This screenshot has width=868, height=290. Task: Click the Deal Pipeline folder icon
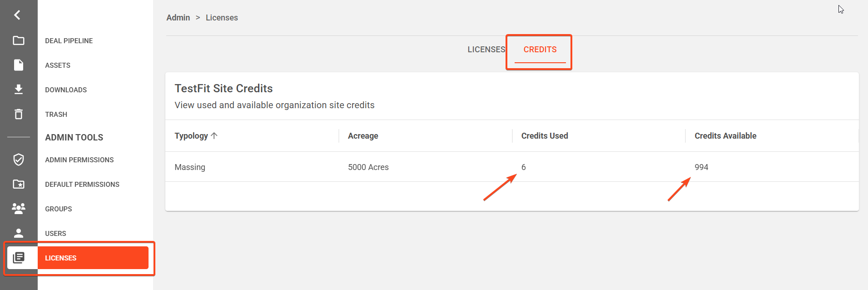(19, 40)
